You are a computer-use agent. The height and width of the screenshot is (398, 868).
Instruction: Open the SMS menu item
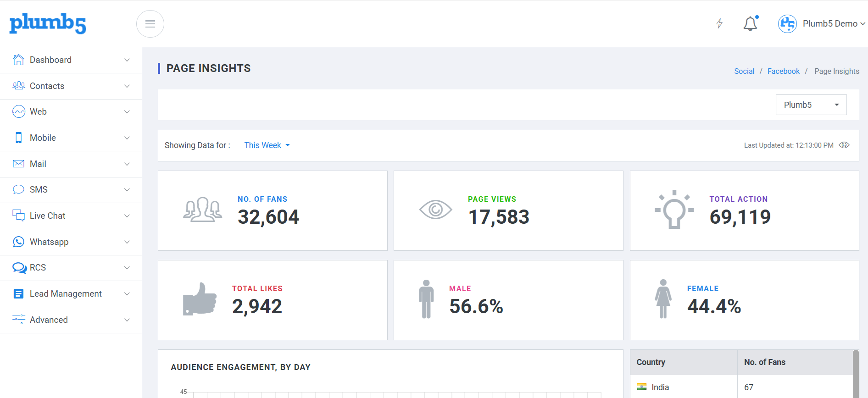(71, 190)
